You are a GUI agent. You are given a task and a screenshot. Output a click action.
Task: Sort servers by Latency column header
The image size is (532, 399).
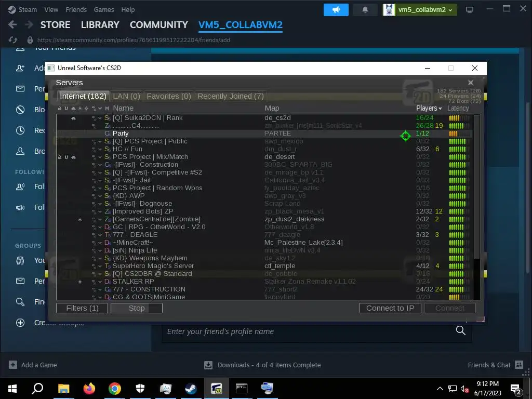(x=458, y=108)
